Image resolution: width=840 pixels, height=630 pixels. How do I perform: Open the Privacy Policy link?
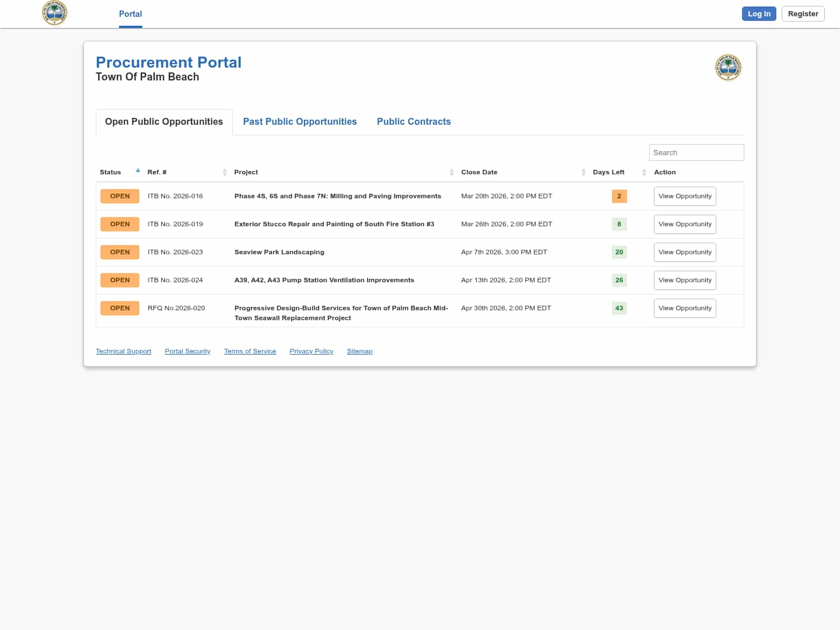(x=311, y=351)
